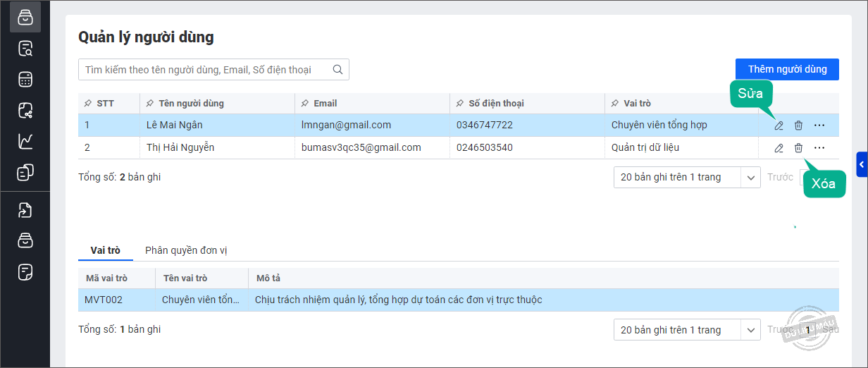Screen dimensions: 868x368
Task: Click the Thêm người dùng button
Action: click(x=787, y=69)
